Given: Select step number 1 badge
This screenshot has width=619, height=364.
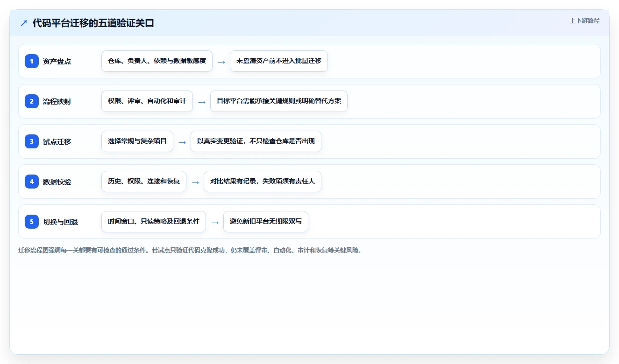Looking at the screenshot, I should 32,61.
